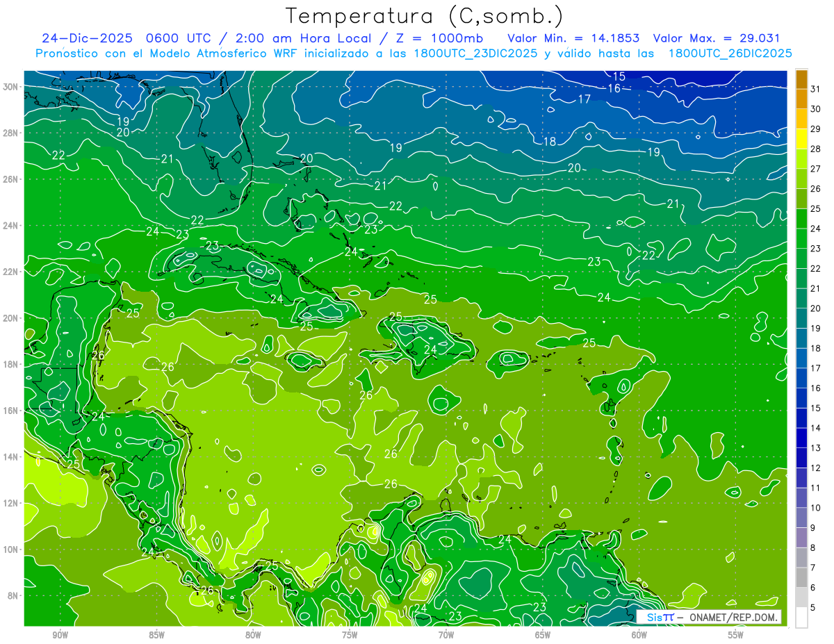Click the dark blue swatch between 13 and 14
This screenshot has width=834, height=644.
click(801, 438)
